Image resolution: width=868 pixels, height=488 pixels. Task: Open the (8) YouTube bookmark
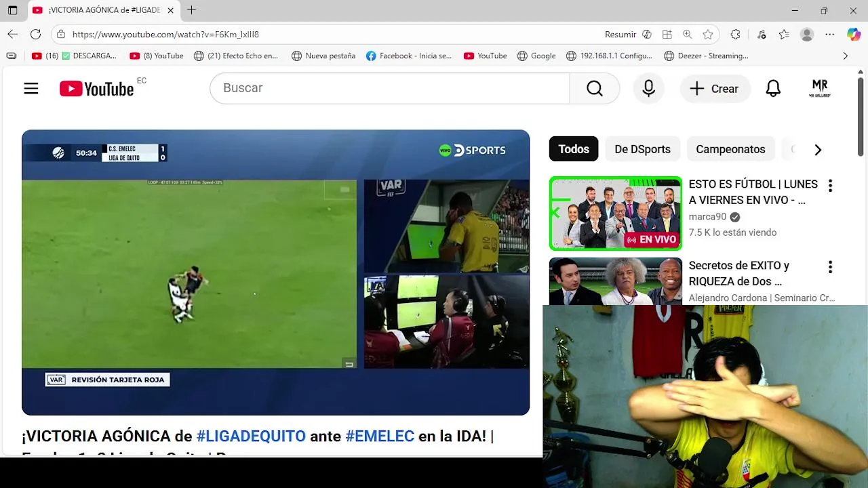pyautogui.click(x=157, y=56)
